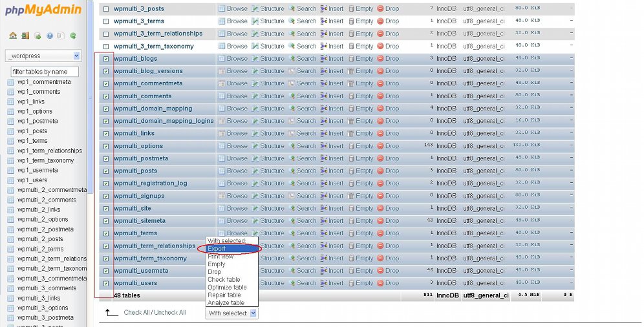The width and height of the screenshot is (644, 327).
Task: Choose Drop from With selected menu
Action: [232, 271]
